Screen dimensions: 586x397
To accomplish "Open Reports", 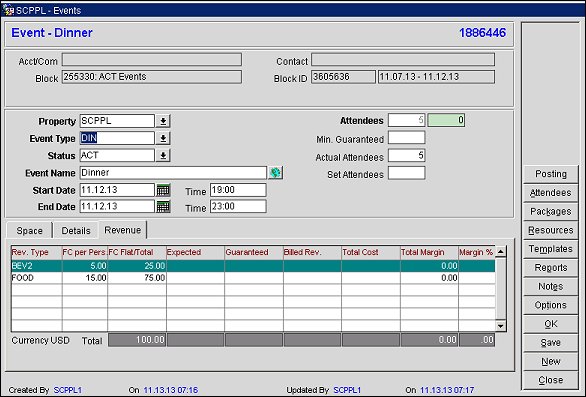I will (550, 267).
